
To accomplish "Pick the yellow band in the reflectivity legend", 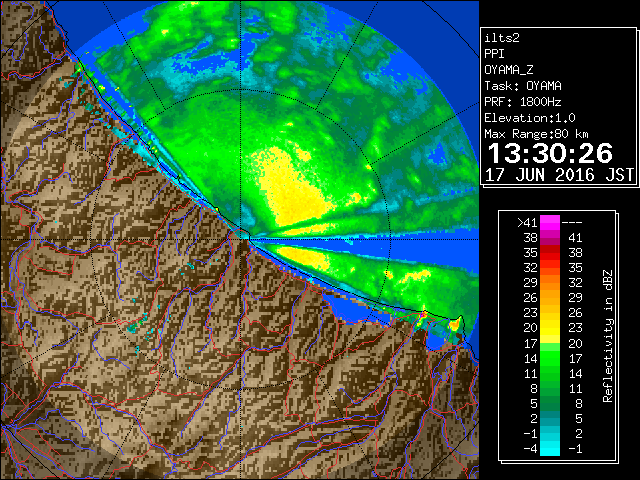I will click(x=550, y=328).
